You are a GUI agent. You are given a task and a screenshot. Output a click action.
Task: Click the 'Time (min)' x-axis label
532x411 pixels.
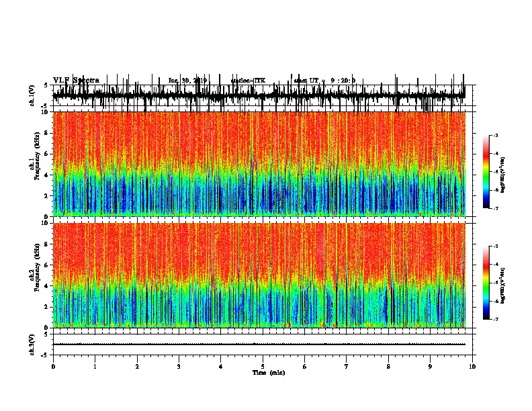coord(269,373)
